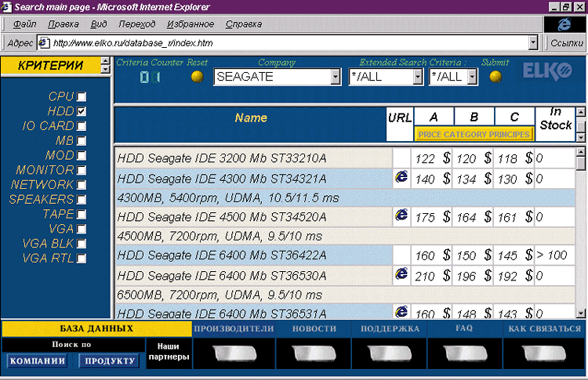The image size is (588, 380).
Task: Click the IE URL icon for ST36530A
Action: [x=401, y=273]
